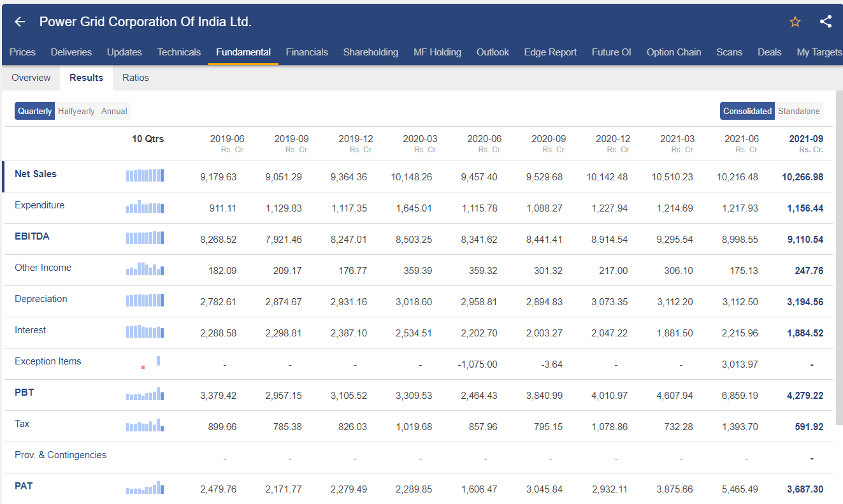
Task: Click the Net Sales row label
Action: (36, 174)
